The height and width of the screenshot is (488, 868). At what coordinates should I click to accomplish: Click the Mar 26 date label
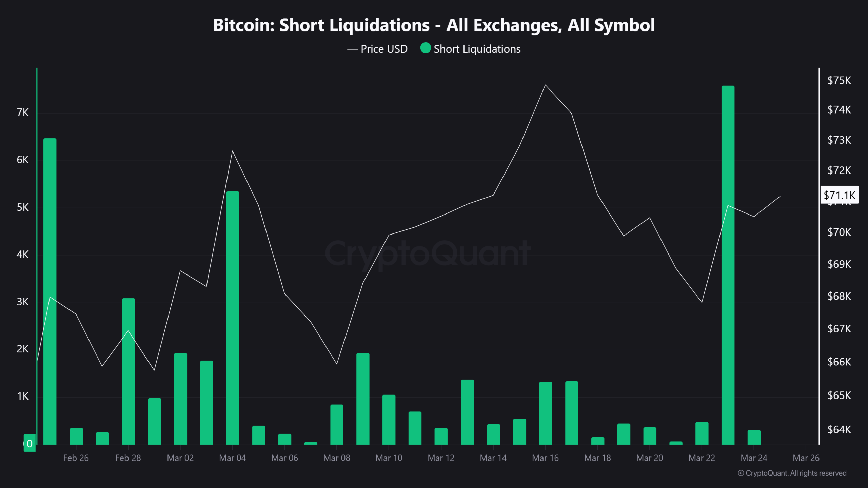click(x=806, y=458)
